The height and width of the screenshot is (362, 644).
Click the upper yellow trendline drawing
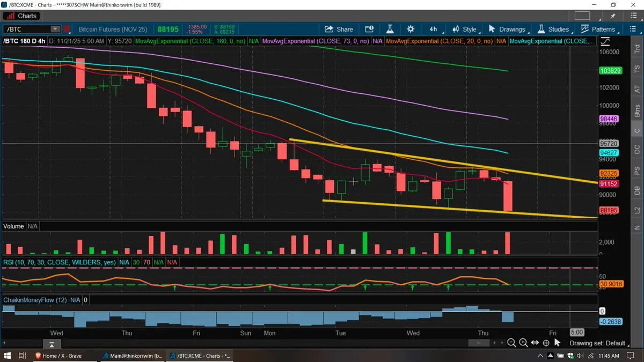(x=443, y=160)
